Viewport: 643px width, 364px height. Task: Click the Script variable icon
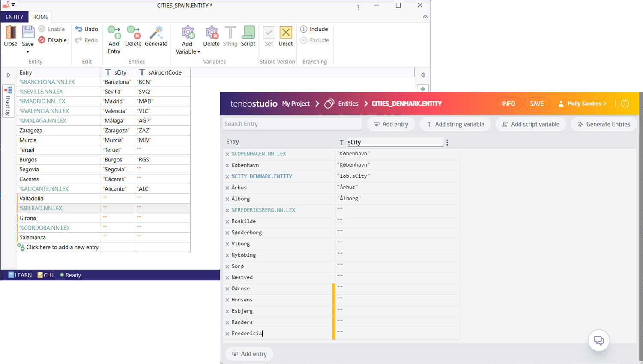[x=248, y=33]
